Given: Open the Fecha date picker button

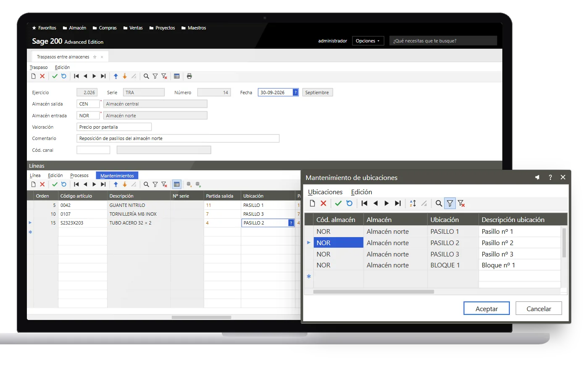Looking at the screenshot, I should tap(296, 92).
